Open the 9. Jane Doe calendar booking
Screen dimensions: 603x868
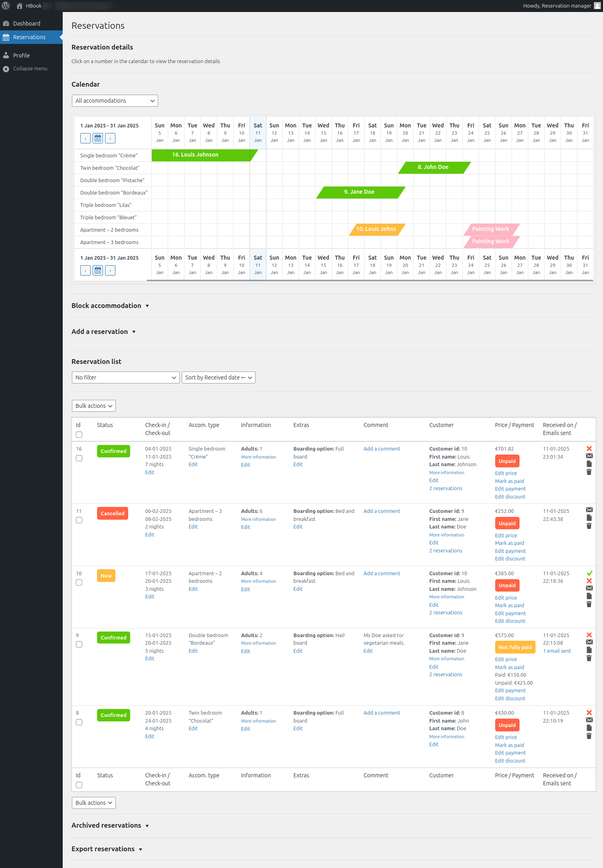coord(359,192)
